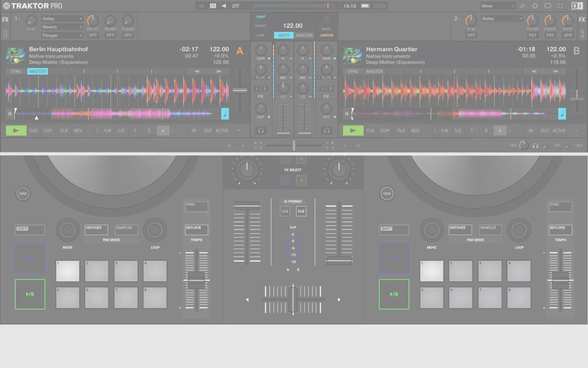This screenshot has height=368, width=588.
Task: Open the Reverb effect dropdown in FX 1
Action: pos(62,27)
